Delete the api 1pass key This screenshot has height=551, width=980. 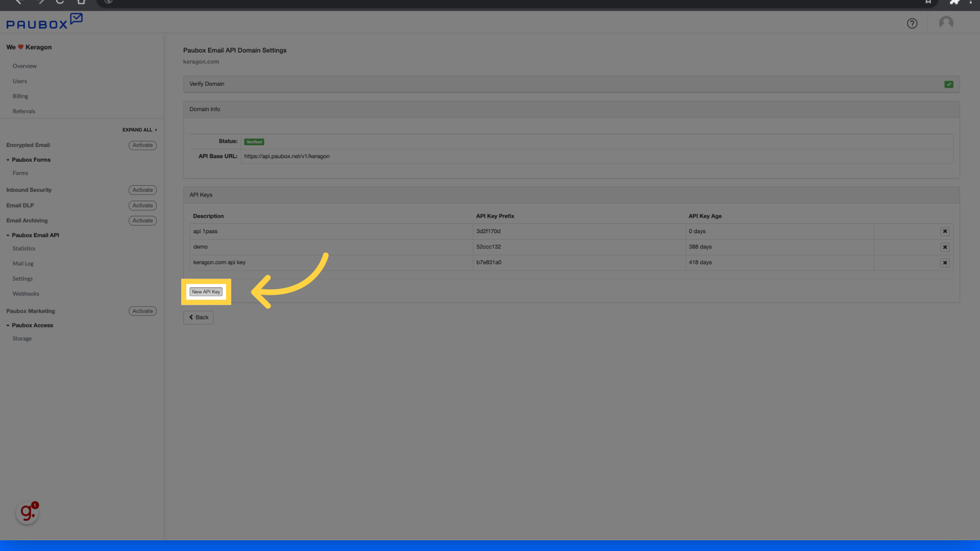[x=945, y=232]
